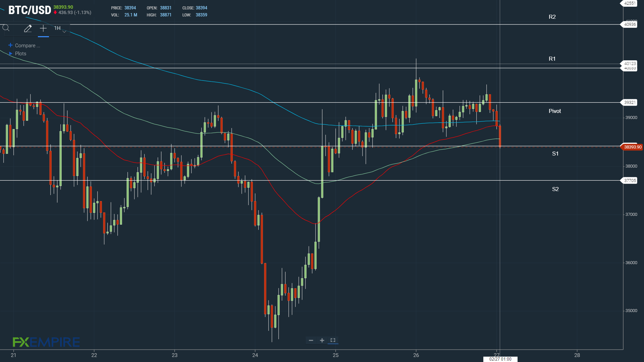Click the S1 support label

[x=555, y=154]
